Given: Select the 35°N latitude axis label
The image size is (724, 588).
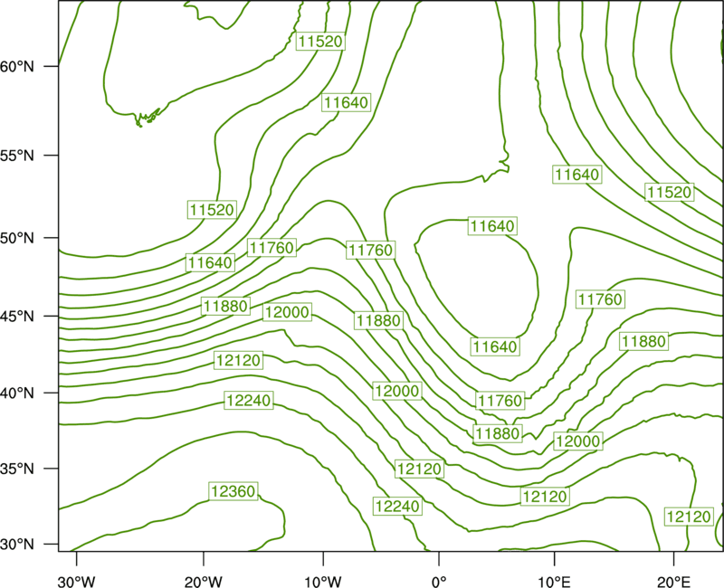Looking at the screenshot, I should tap(17, 469).
